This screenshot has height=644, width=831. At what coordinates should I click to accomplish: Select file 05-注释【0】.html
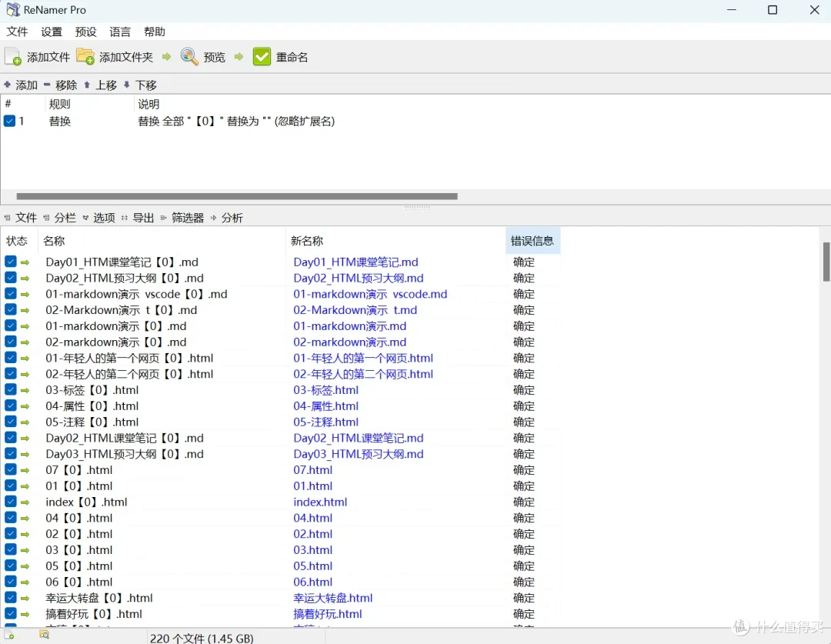tap(92, 422)
